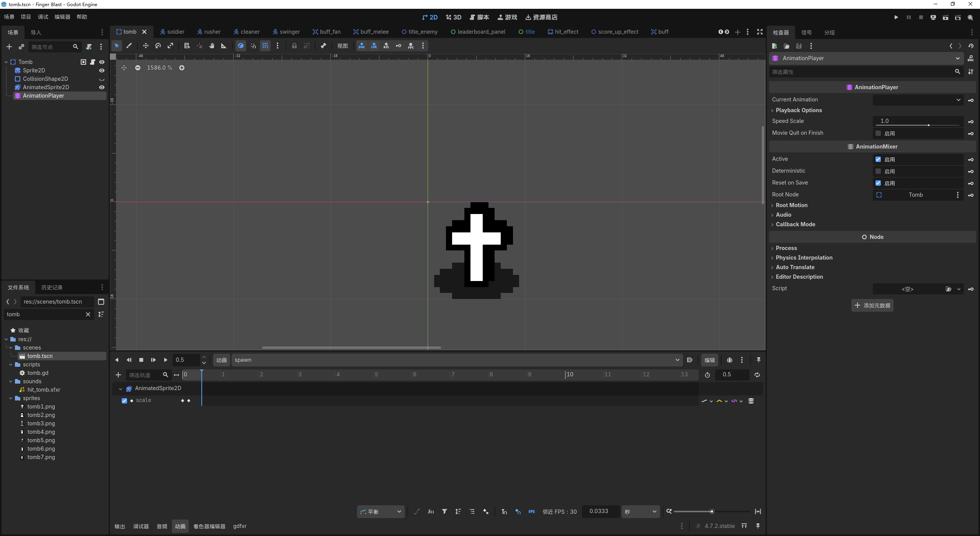Enable Movie Quit on Finish checkbox
This screenshot has height=536, width=980.
tap(878, 134)
